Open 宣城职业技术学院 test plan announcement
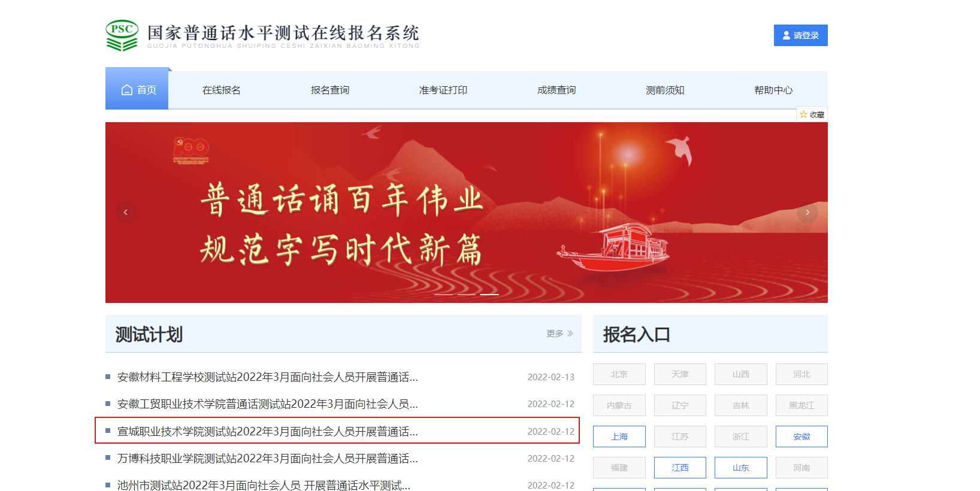980x491 pixels. [x=268, y=431]
